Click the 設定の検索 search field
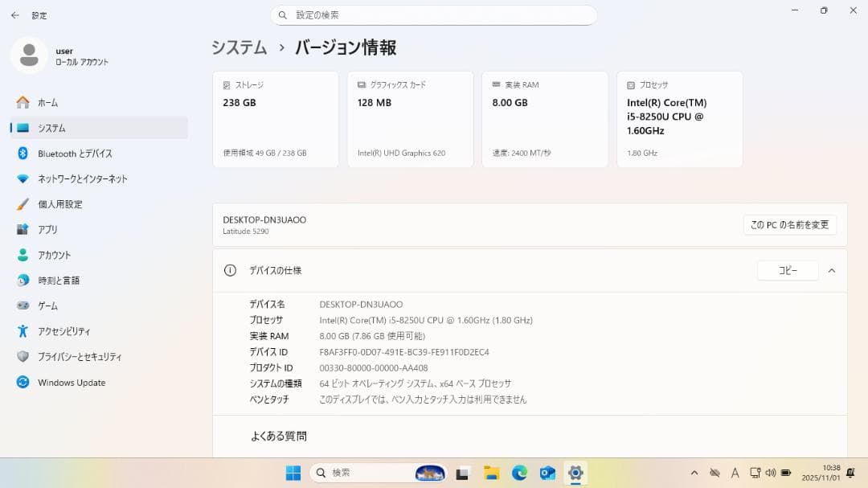The image size is (868, 488). [x=434, y=14]
